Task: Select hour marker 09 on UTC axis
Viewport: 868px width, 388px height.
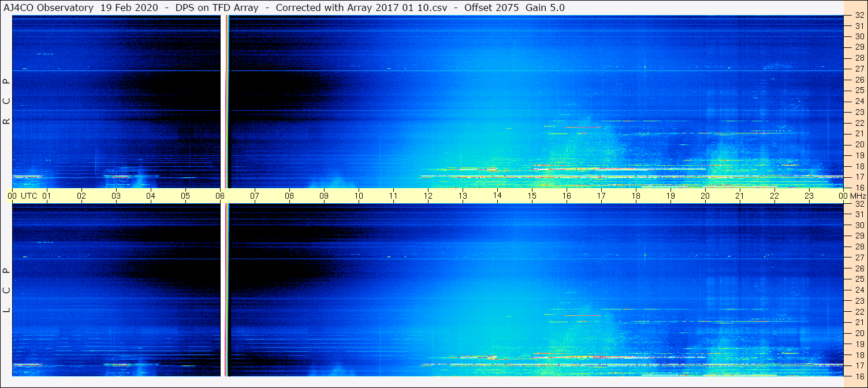Action: click(x=324, y=196)
